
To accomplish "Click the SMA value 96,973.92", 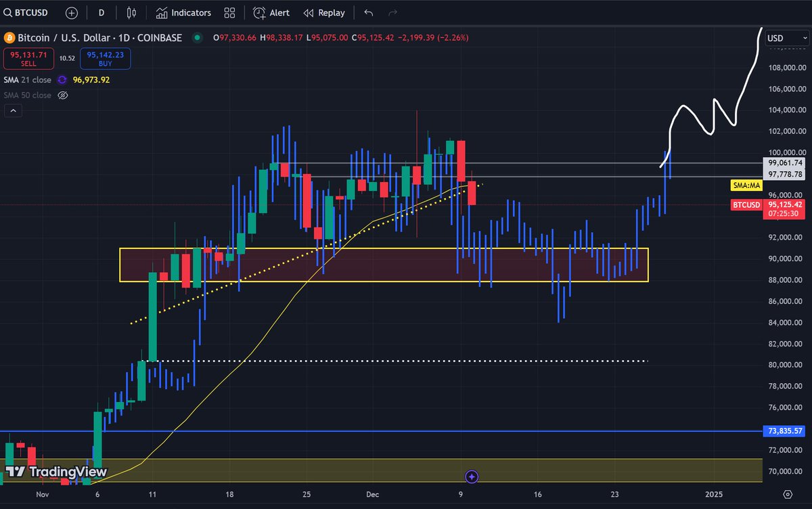I will (91, 79).
